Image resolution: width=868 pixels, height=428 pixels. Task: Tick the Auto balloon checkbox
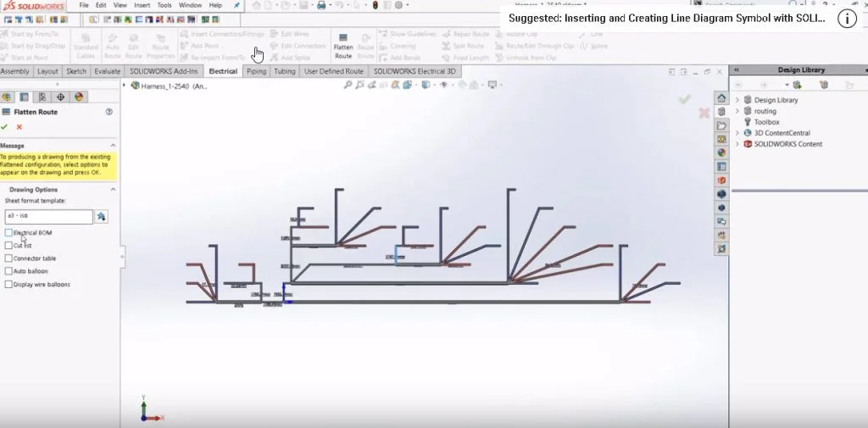pos(8,270)
